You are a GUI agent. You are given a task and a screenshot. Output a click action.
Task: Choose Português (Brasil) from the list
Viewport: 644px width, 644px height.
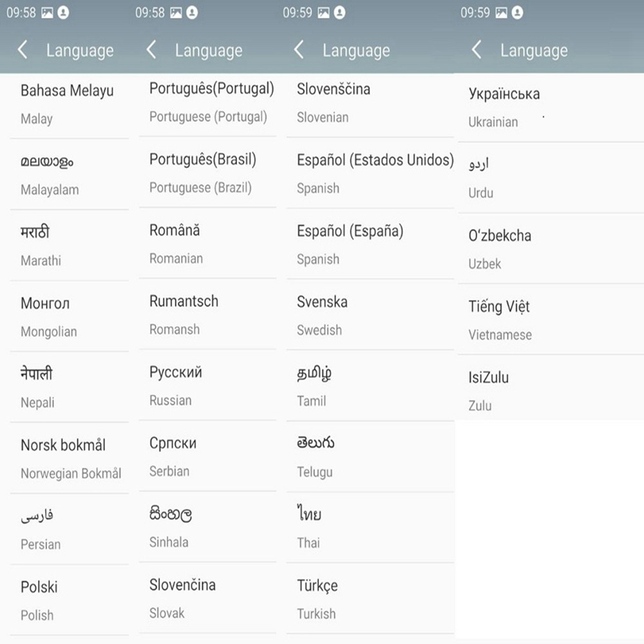[203, 173]
